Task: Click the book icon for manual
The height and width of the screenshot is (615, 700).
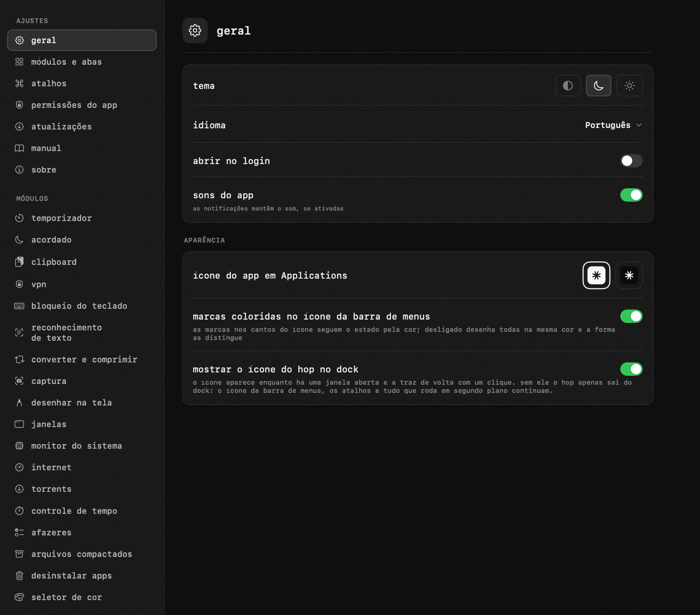Action: (x=19, y=148)
